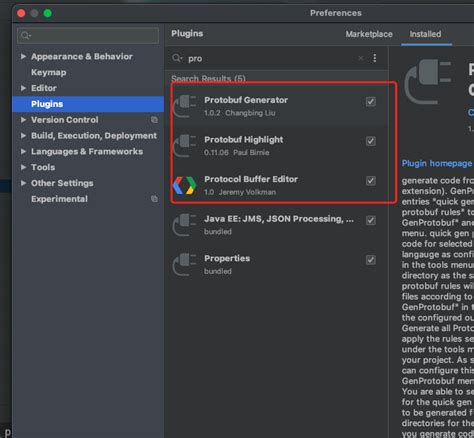The image size is (474, 438).
Task: Click the project-level icon beside Version Control
Action: [x=154, y=120]
